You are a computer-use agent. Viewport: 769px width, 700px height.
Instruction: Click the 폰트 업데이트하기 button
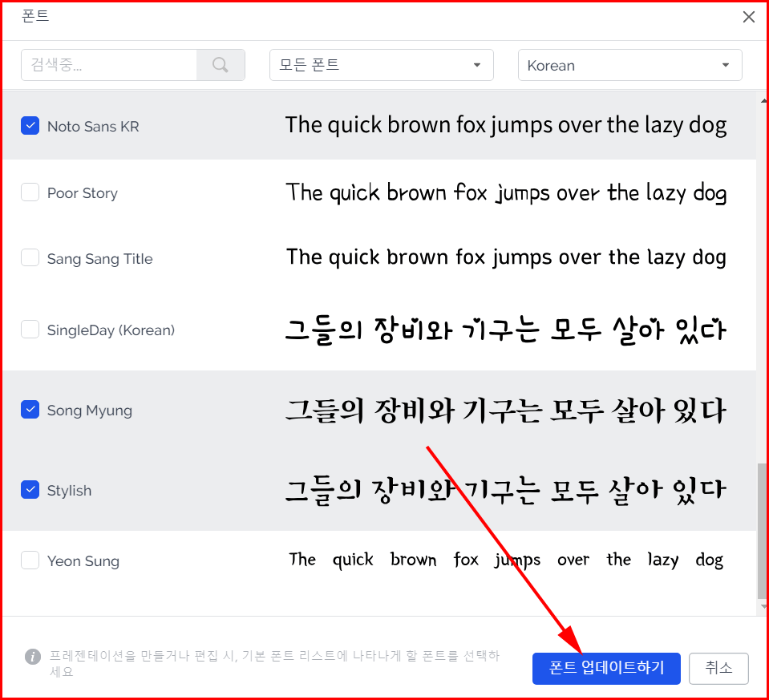tap(606, 668)
